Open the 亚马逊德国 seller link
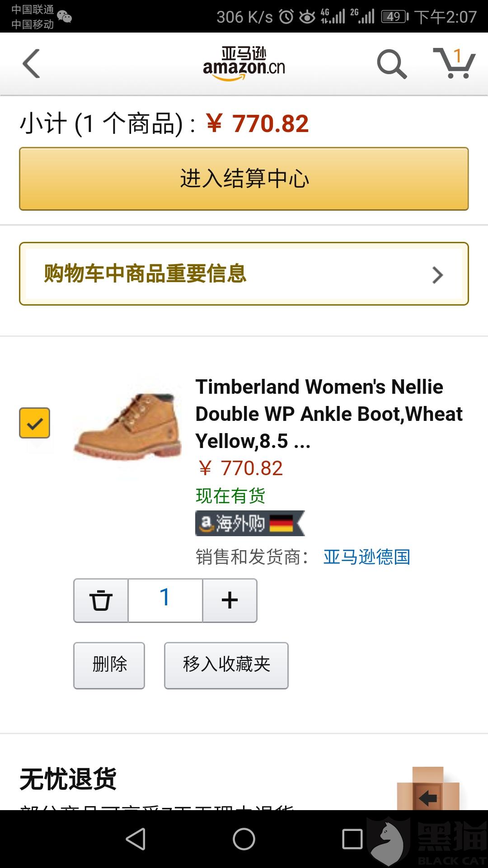This screenshot has height=868, width=488. click(x=366, y=557)
